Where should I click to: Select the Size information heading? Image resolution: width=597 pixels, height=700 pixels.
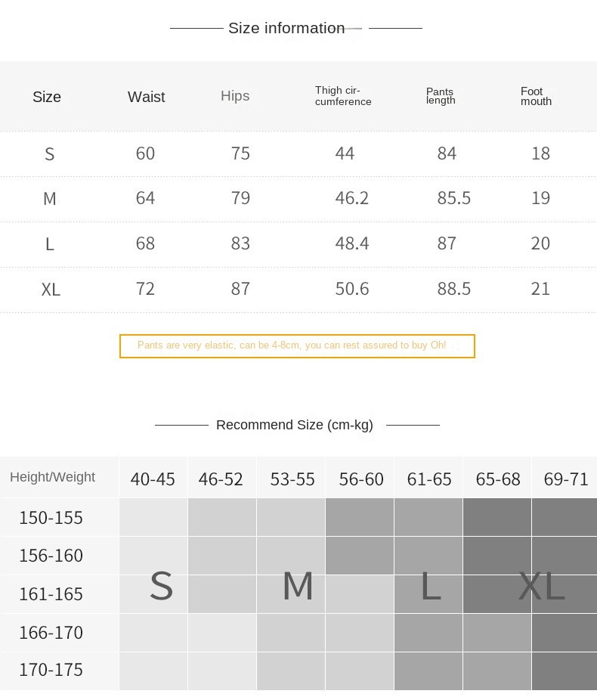tap(286, 28)
